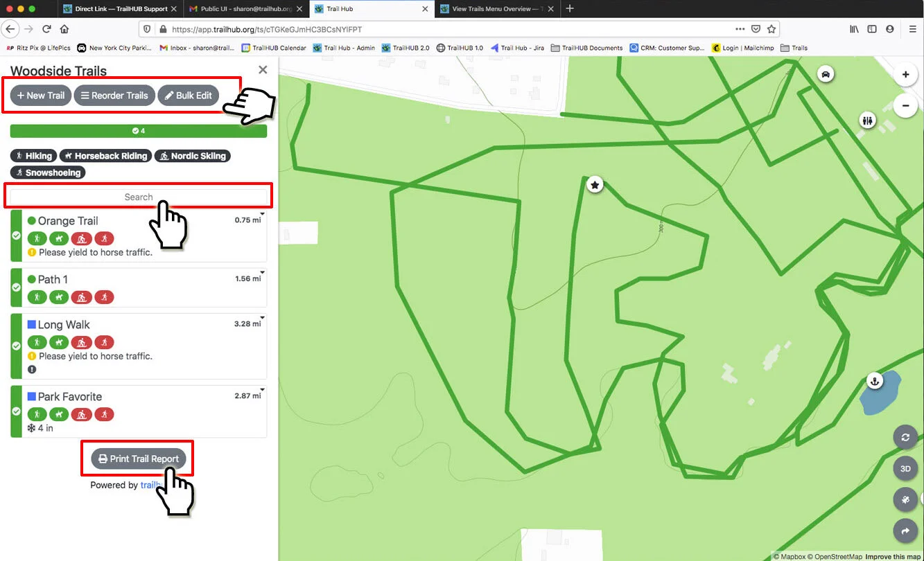The height and width of the screenshot is (561, 924).
Task: Select the star marker on the map
Action: [x=595, y=185]
